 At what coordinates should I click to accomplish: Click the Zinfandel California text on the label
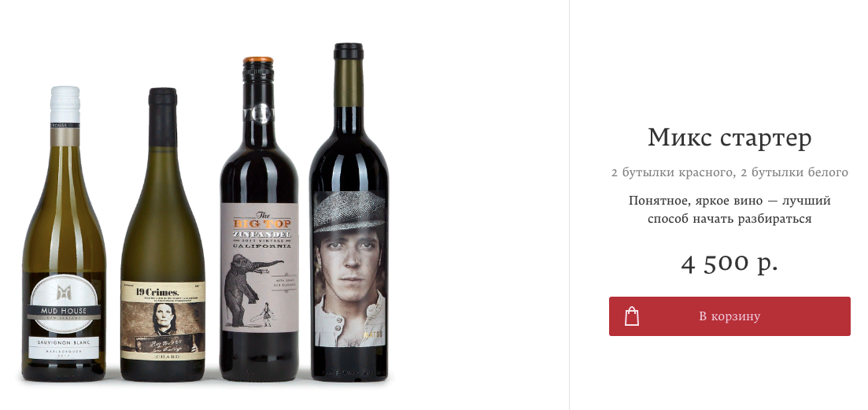point(260,241)
